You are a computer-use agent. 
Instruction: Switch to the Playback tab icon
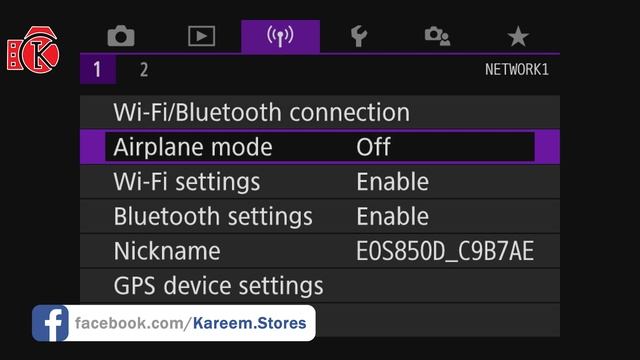[202, 36]
